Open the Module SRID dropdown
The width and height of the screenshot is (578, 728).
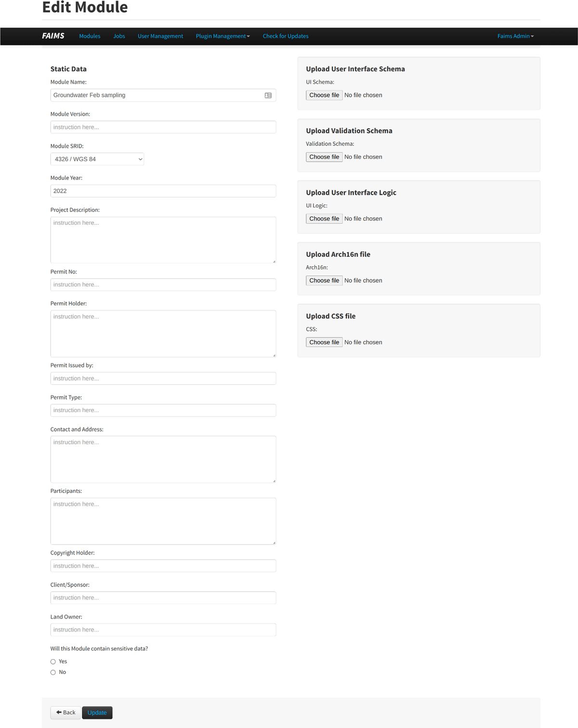[x=97, y=159]
